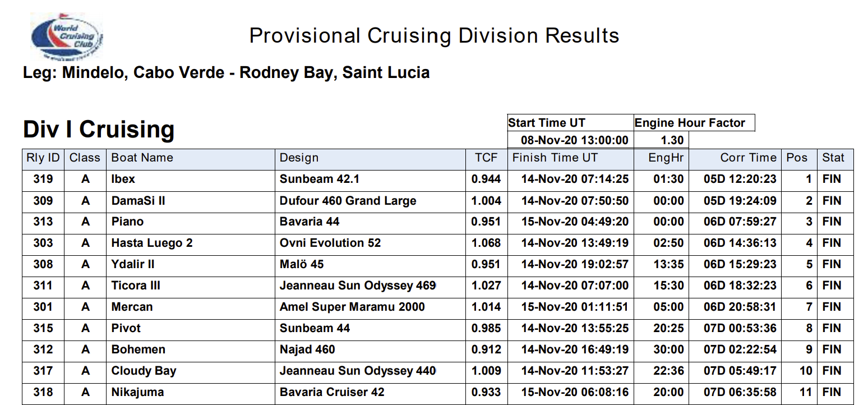The height and width of the screenshot is (405, 868).
Task: Click the Finish Time UT column header
Action: tap(555, 158)
